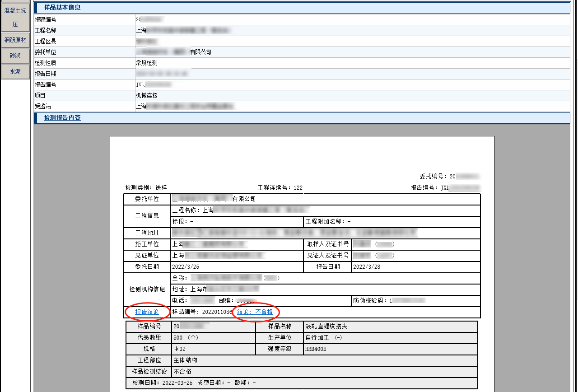Select the HRB400E strength grade cell

click(316, 349)
